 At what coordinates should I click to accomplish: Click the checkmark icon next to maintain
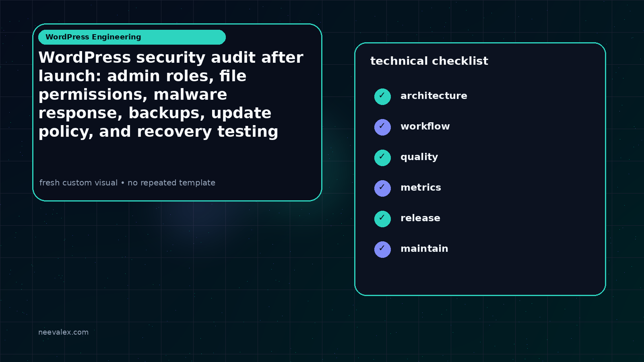382,249
